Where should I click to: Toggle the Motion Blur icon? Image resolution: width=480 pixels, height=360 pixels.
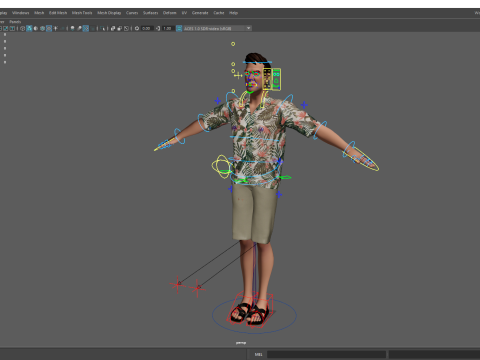pyautogui.click(x=79, y=28)
